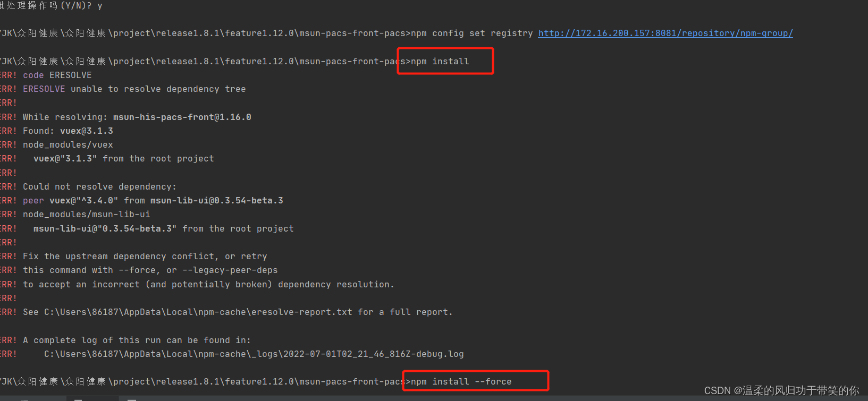868x401 pixels.
Task: Click the 'npm config set registry' command text
Action: 472,33
